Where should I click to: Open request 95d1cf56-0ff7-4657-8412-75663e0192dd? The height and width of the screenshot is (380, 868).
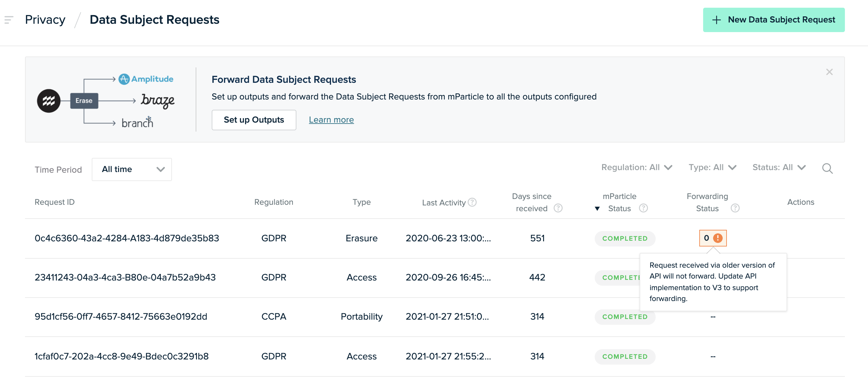[121, 316]
